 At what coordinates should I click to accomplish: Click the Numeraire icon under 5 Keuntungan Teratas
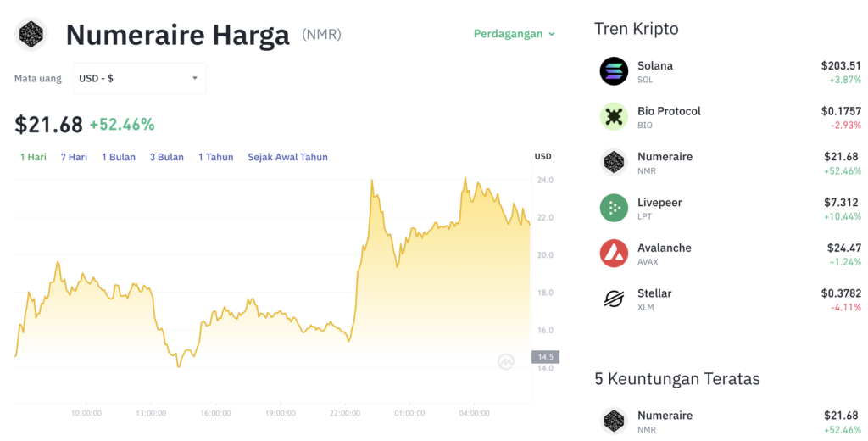click(x=614, y=421)
